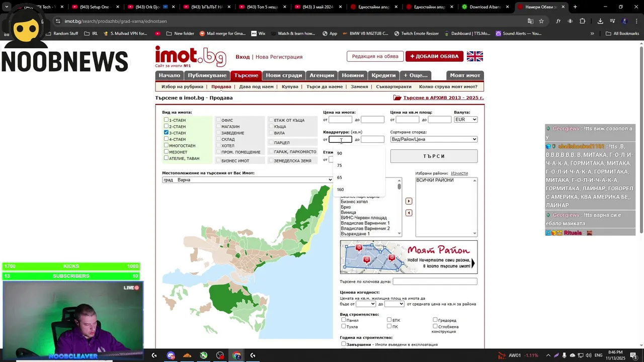
Task: Open the Моят имот tab
Action: tap(465, 75)
